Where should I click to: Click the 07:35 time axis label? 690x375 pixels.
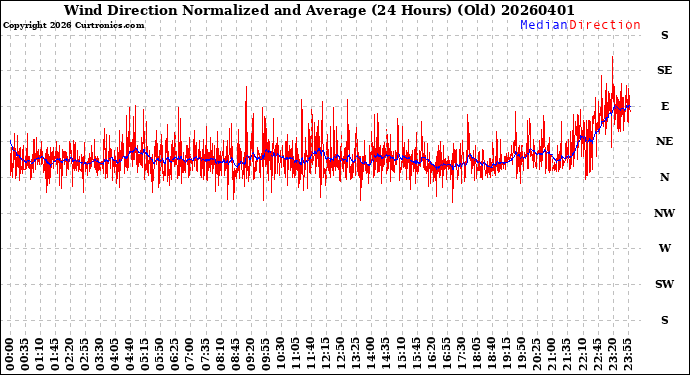[x=205, y=354]
